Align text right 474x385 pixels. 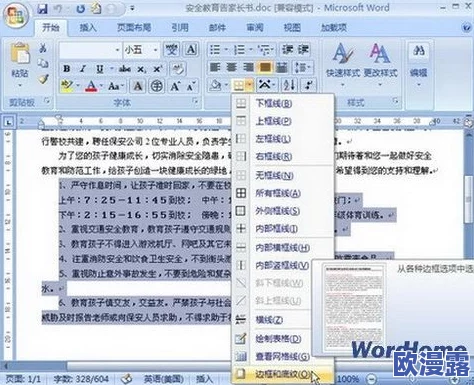248,68
